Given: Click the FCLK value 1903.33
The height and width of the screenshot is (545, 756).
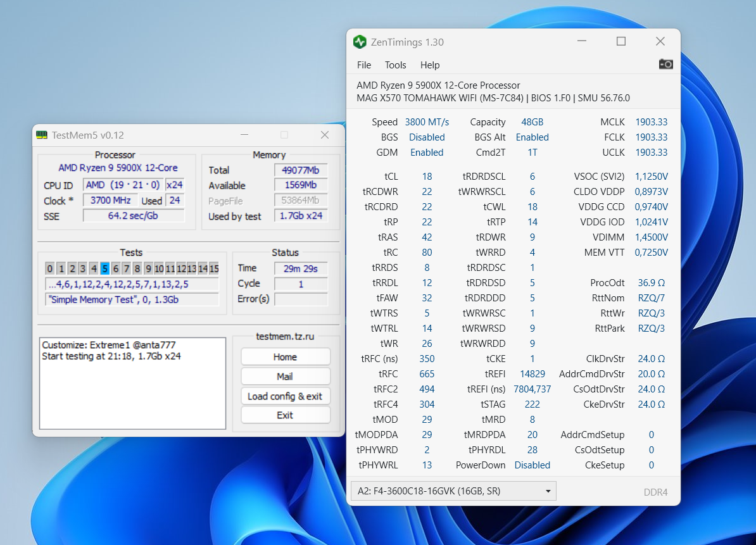Looking at the screenshot, I should pyautogui.click(x=652, y=137).
